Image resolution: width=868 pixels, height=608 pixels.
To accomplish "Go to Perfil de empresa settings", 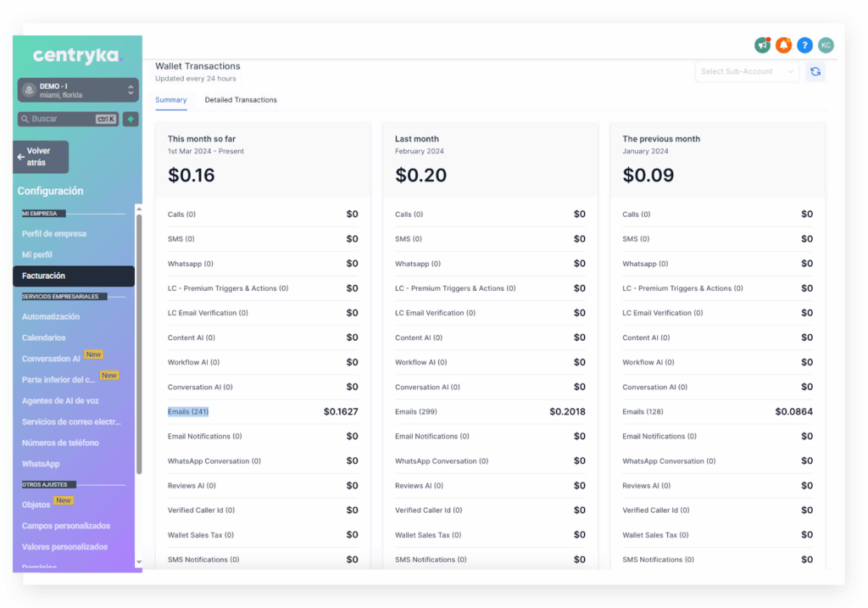I will (x=54, y=234).
